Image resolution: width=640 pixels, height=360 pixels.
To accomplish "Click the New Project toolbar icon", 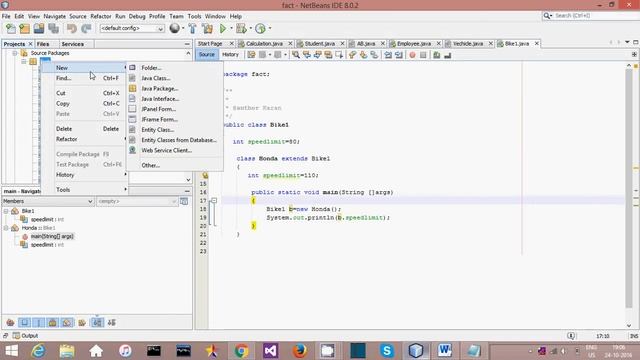I will pos(24,29).
